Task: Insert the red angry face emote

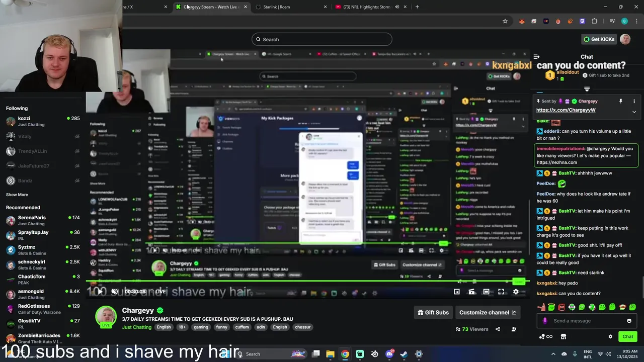Action: point(561,307)
